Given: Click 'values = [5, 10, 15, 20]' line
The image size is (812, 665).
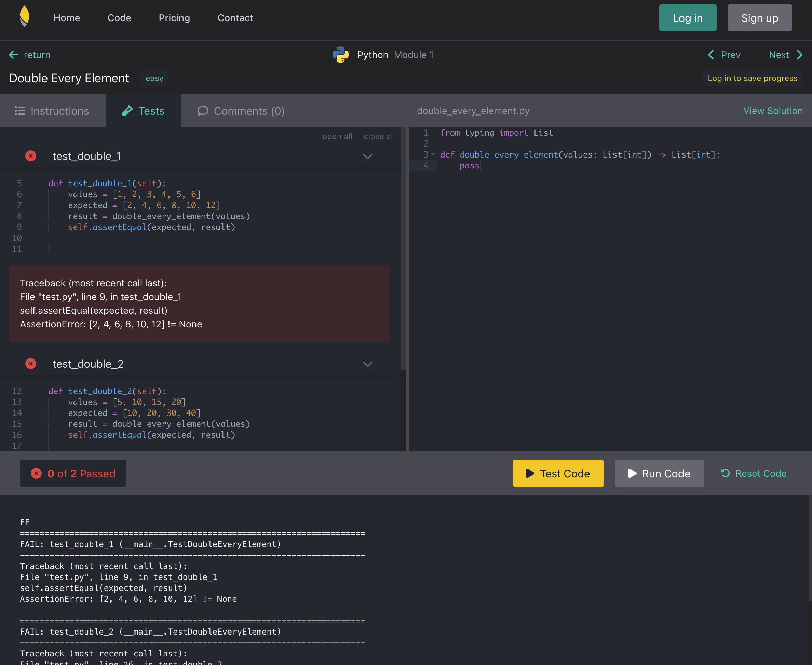Looking at the screenshot, I should coord(127,402).
